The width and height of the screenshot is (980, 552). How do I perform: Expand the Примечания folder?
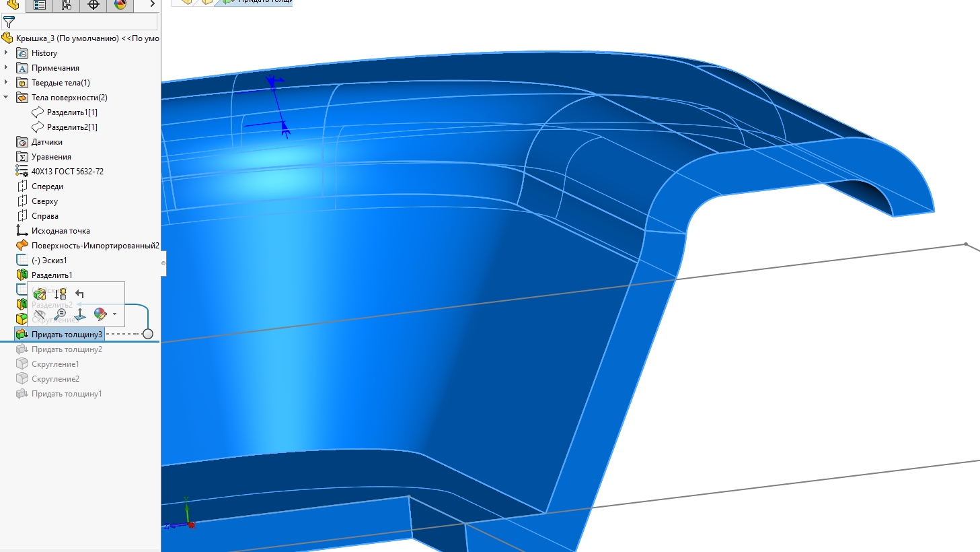click(6, 67)
